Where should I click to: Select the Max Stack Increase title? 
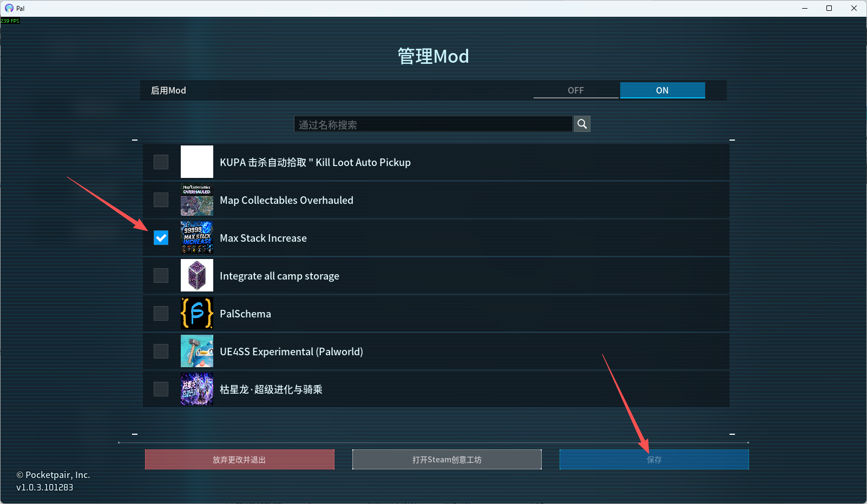[x=263, y=238]
